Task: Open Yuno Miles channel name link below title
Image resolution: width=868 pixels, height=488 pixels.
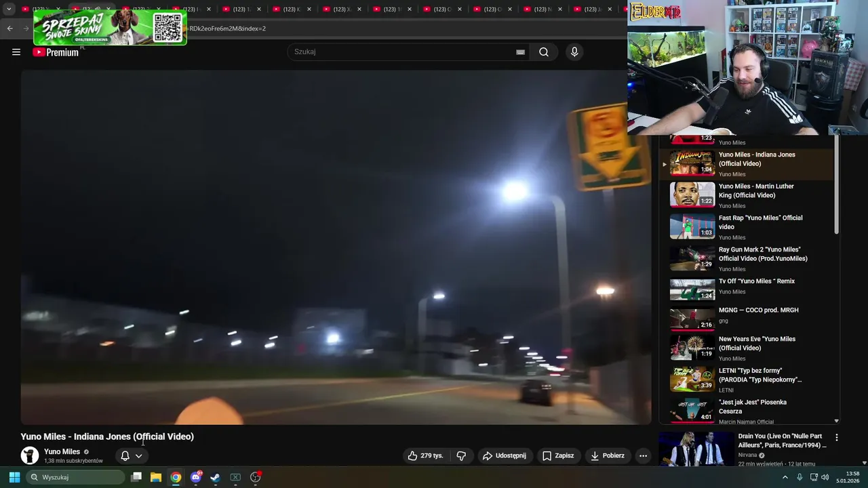Action: coord(62,451)
